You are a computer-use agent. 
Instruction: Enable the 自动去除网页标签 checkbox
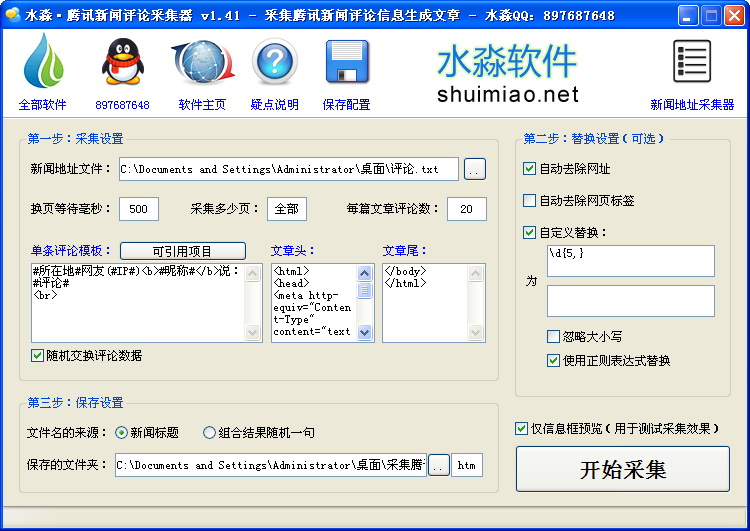point(529,200)
